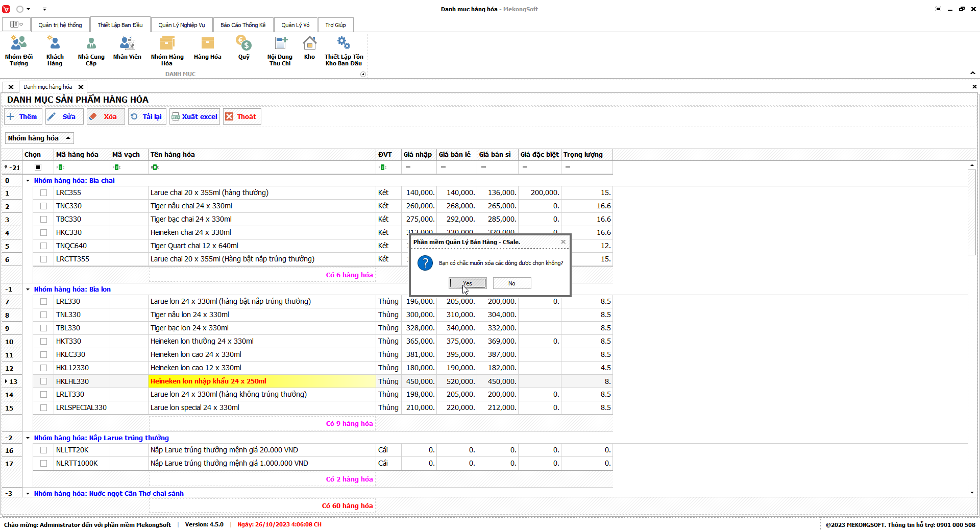This screenshot has height=530, width=980.
Task: Check the box for LRC355 row
Action: tap(43, 193)
